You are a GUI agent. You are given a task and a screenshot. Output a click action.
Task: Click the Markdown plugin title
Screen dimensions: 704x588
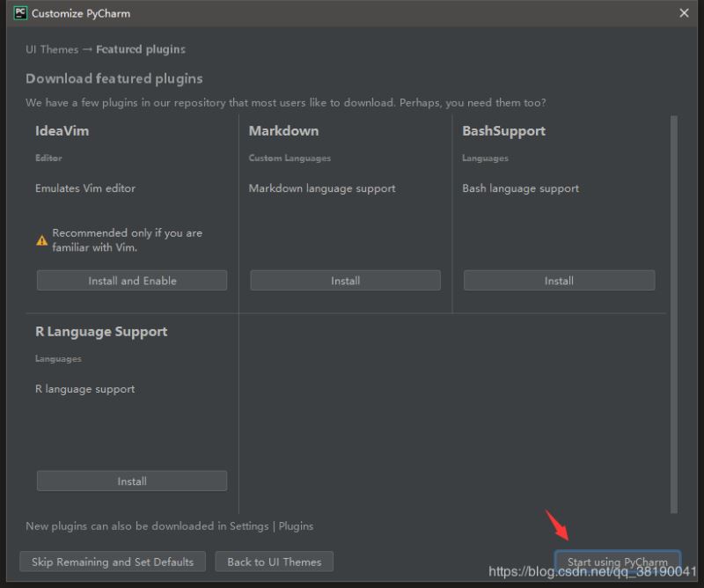pyautogui.click(x=283, y=131)
